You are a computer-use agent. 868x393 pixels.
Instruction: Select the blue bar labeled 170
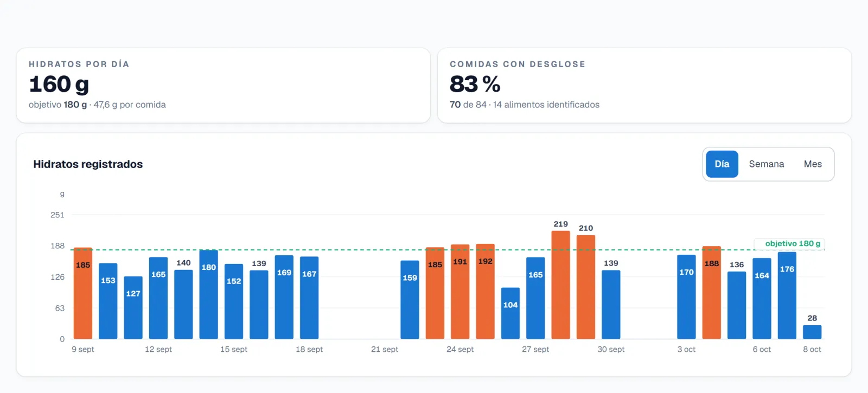[686, 297]
